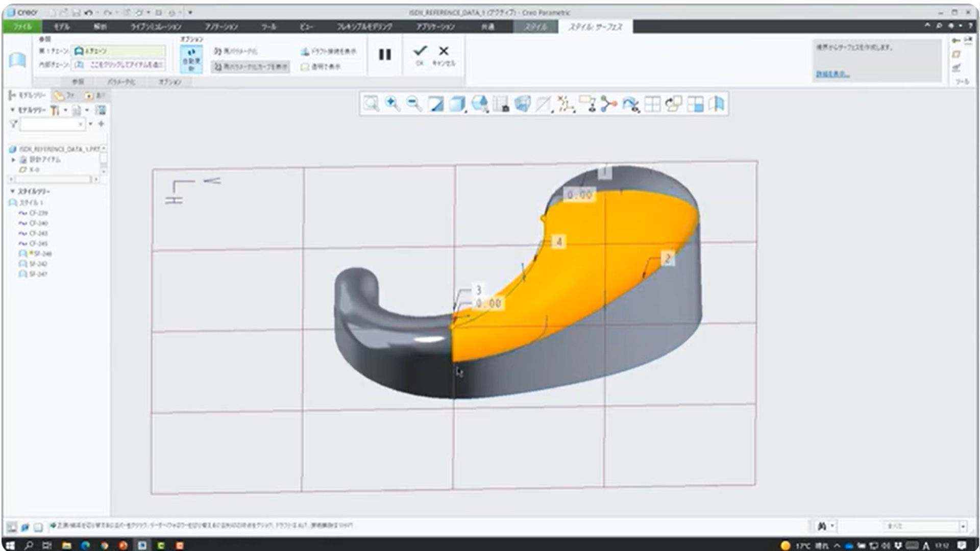Open the model tree settings dropdown arrow
The image size is (980, 551).
[x=65, y=110]
